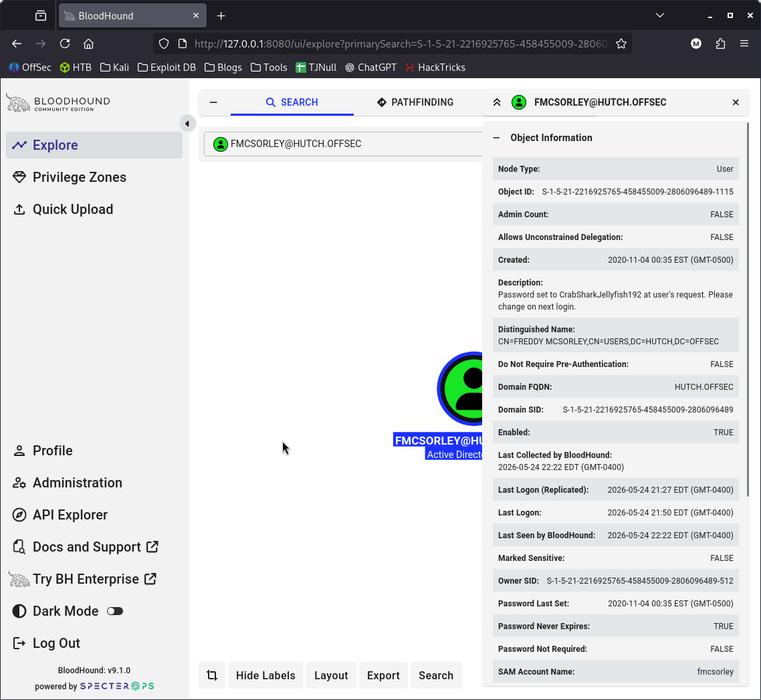761x700 pixels.
Task: Open Quick Upload in sidebar
Action: coord(94,209)
